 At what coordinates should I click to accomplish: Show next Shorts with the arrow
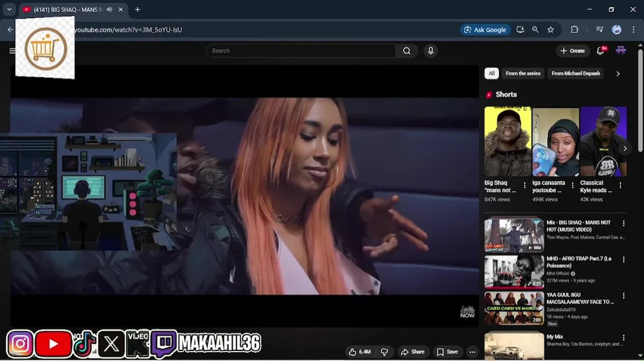tap(624, 148)
